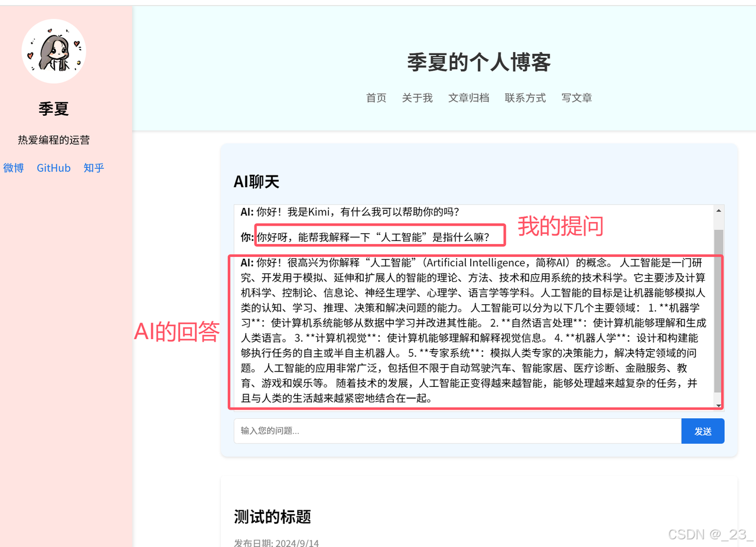756x547 pixels.
Task: Open the 关于我 page
Action: point(417,98)
